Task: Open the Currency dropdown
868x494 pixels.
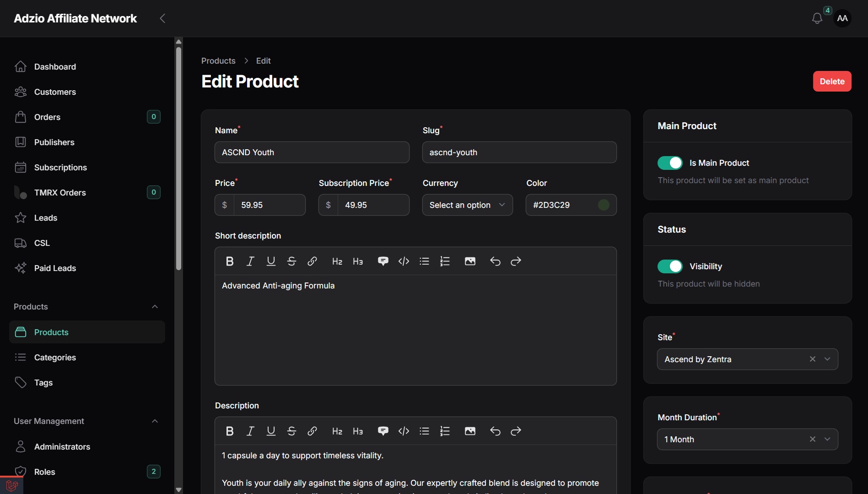Action: [x=467, y=205]
